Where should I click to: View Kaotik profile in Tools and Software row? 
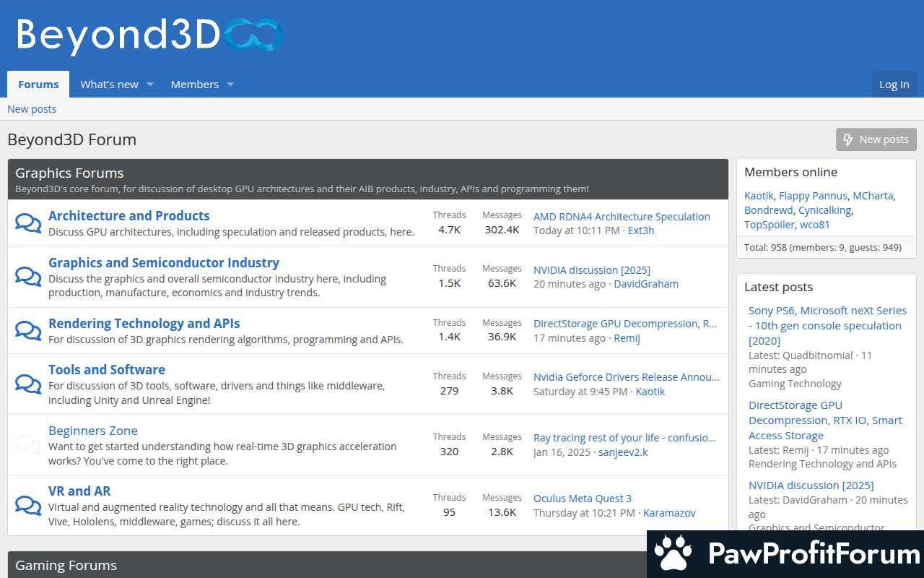[650, 392]
